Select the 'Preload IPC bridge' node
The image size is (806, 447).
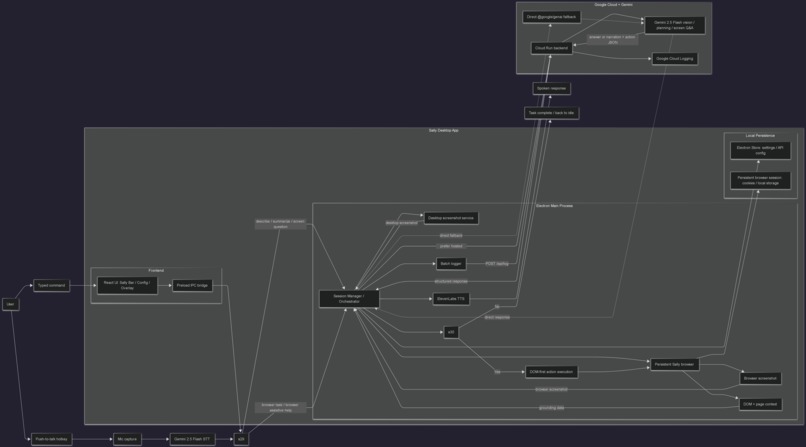coord(192,286)
